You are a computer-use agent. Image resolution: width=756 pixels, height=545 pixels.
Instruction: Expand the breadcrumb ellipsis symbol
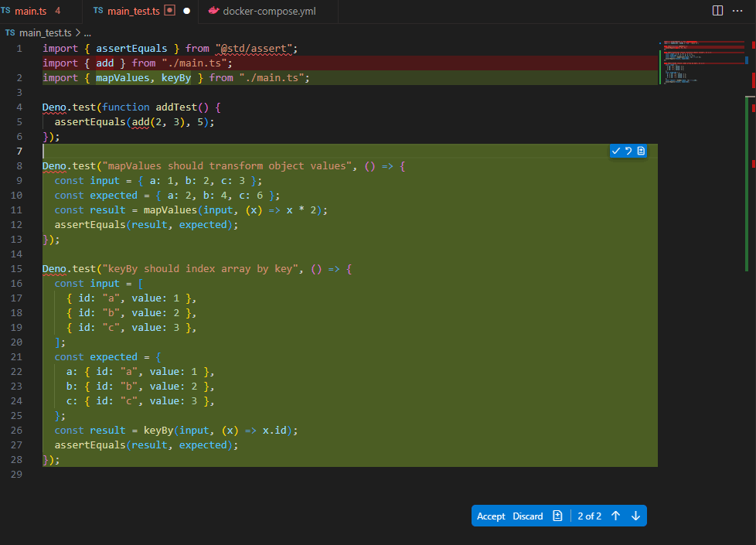coord(87,33)
